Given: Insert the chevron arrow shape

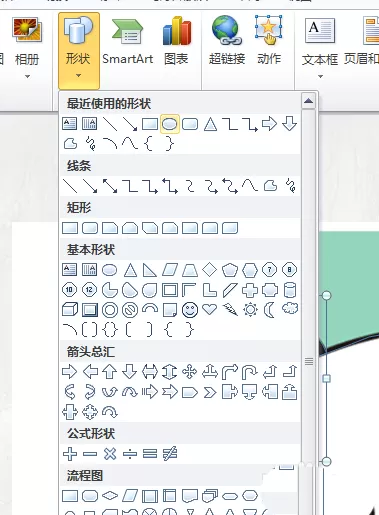Looking at the screenshot, I should click(x=210, y=392).
